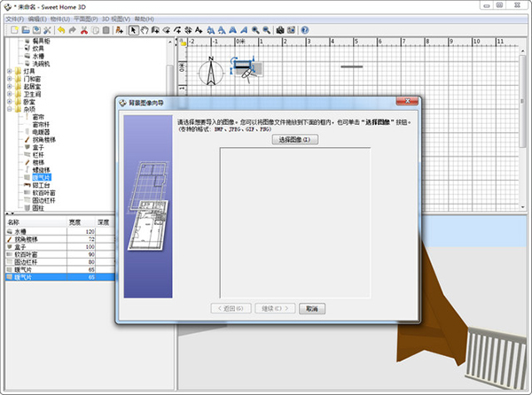Expand the 灯具 folder in catalog tree
Image resolution: width=532 pixels, height=395 pixels.
click(9, 73)
